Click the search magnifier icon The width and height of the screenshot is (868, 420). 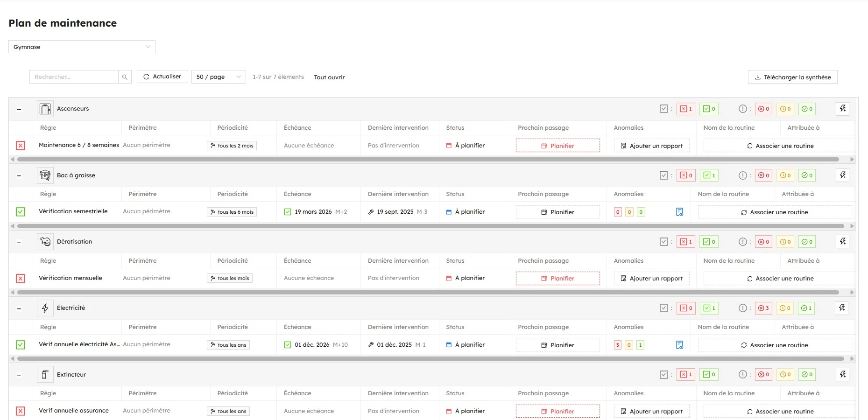[125, 77]
